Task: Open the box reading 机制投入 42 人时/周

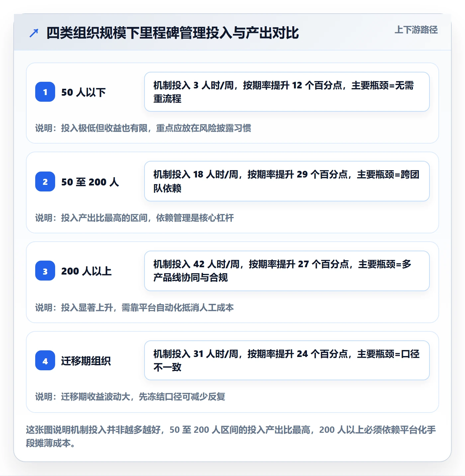Action: [x=287, y=271]
